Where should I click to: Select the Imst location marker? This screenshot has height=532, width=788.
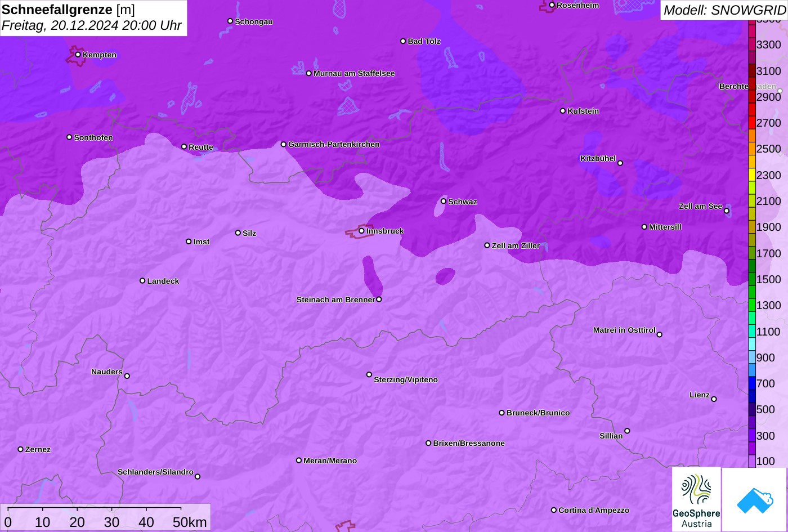189,242
